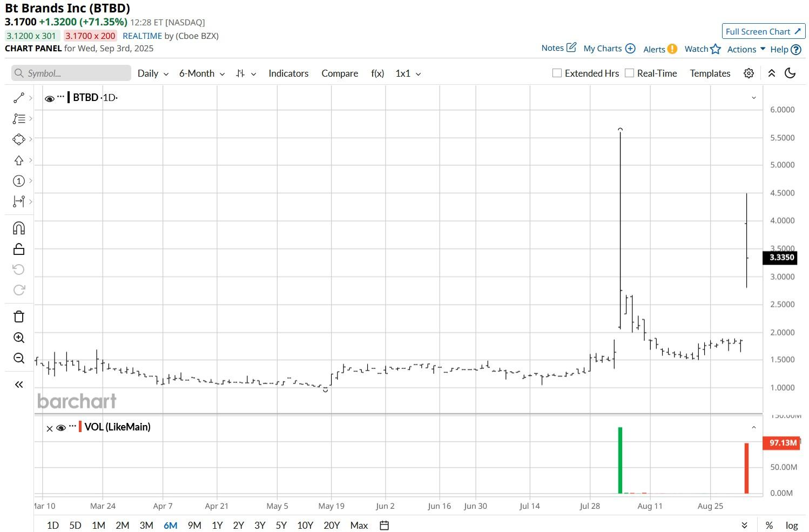Collapse toolbar with double-up arrows
This screenshot has width=809, height=532.
tap(772, 73)
